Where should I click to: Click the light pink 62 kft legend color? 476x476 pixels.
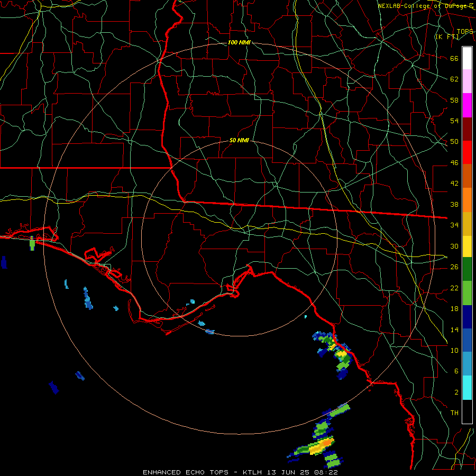[x=467, y=81]
